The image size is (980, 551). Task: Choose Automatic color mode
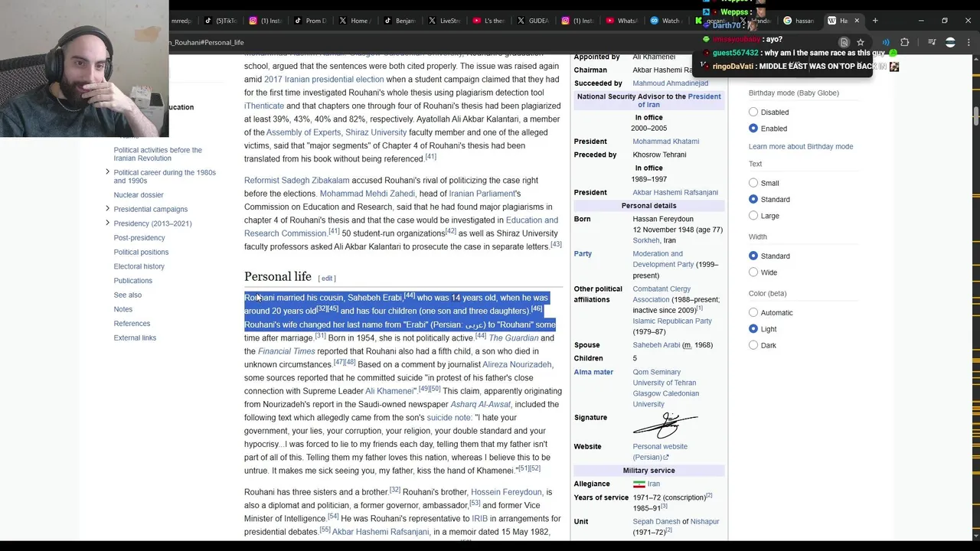pyautogui.click(x=753, y=312)
